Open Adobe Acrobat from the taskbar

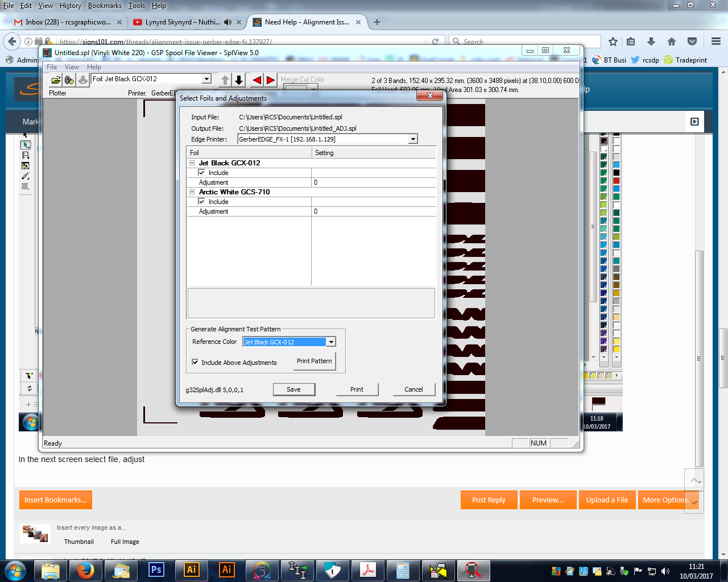[x=368, y=570]
